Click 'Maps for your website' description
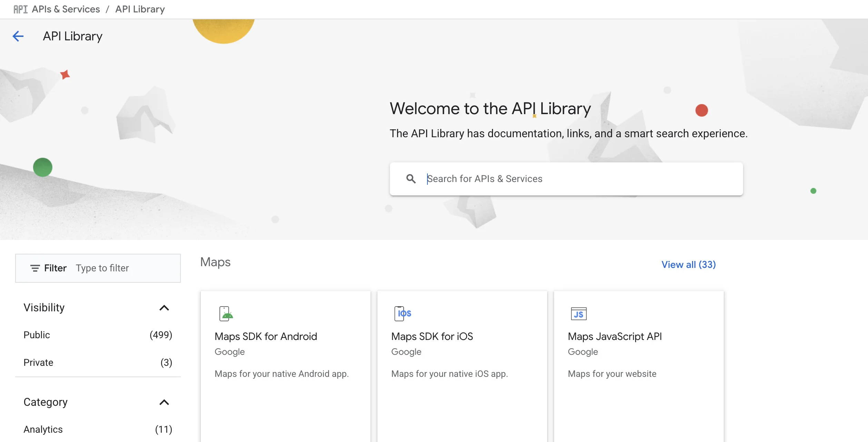The width and height of the screenshot is (868, 442). pyautogui.click(x=612, y=374)
